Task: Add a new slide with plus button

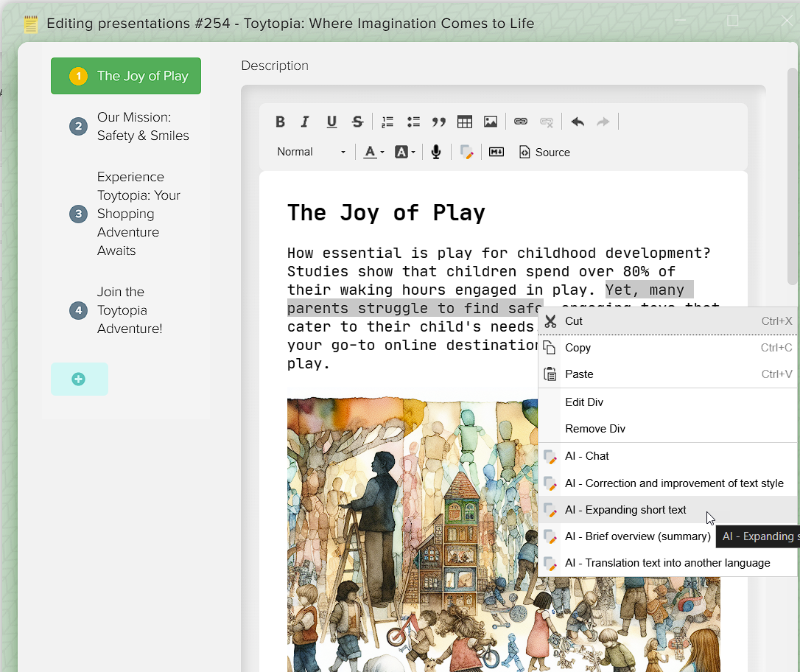Action: coord(79,379)
